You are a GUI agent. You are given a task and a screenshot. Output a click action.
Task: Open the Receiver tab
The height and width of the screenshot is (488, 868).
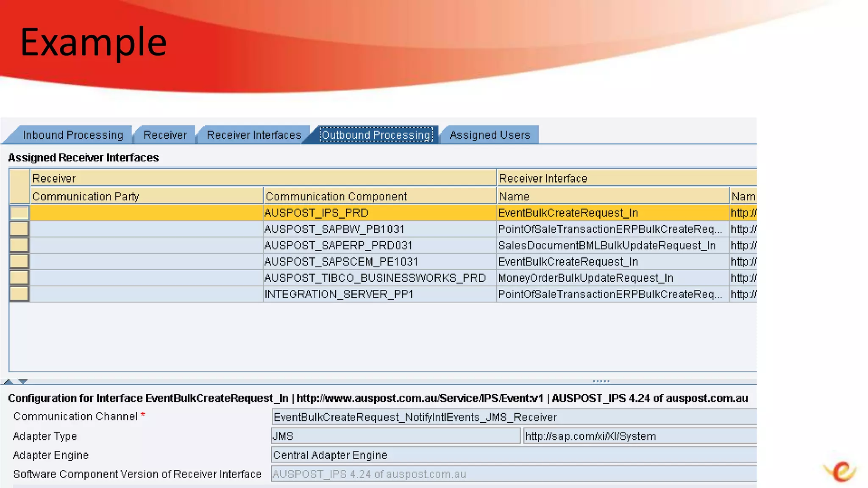tap(165, 135)
